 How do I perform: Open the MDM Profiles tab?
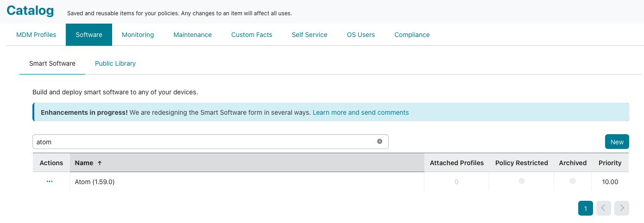(x=36, y=35)
